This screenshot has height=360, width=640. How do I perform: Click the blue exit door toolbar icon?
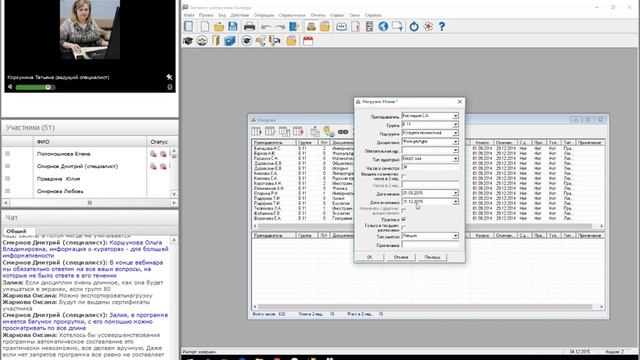[x=294, y=27]
